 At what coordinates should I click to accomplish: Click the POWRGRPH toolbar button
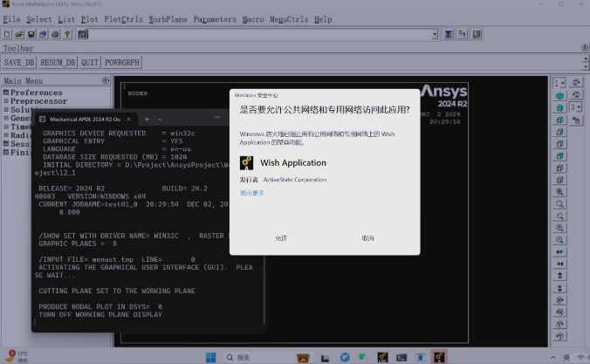122,63
